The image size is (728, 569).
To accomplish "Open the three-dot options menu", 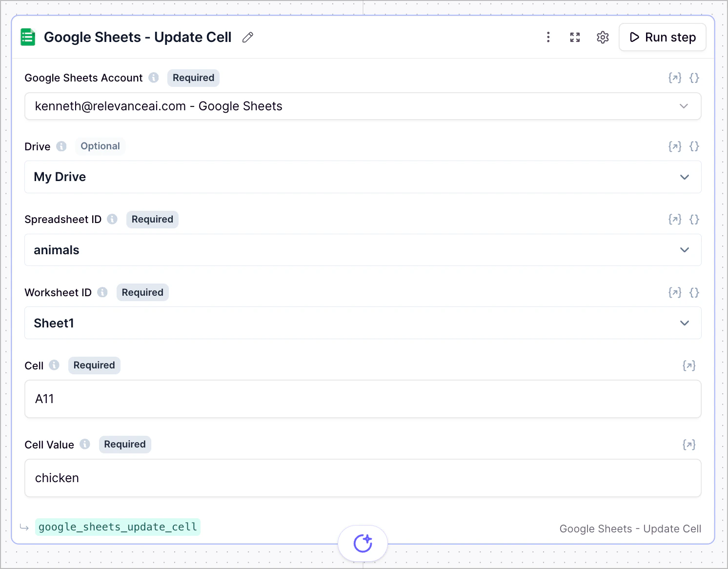I will (x=548, y=37).
